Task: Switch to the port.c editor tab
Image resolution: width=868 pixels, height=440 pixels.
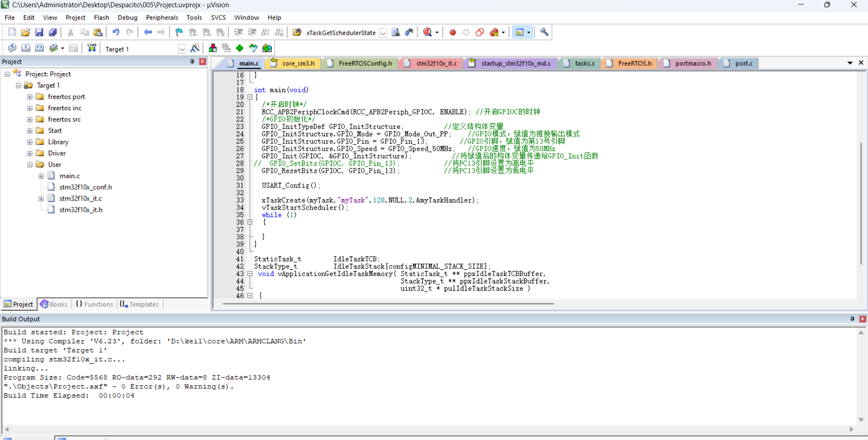Action: point(738,63)
